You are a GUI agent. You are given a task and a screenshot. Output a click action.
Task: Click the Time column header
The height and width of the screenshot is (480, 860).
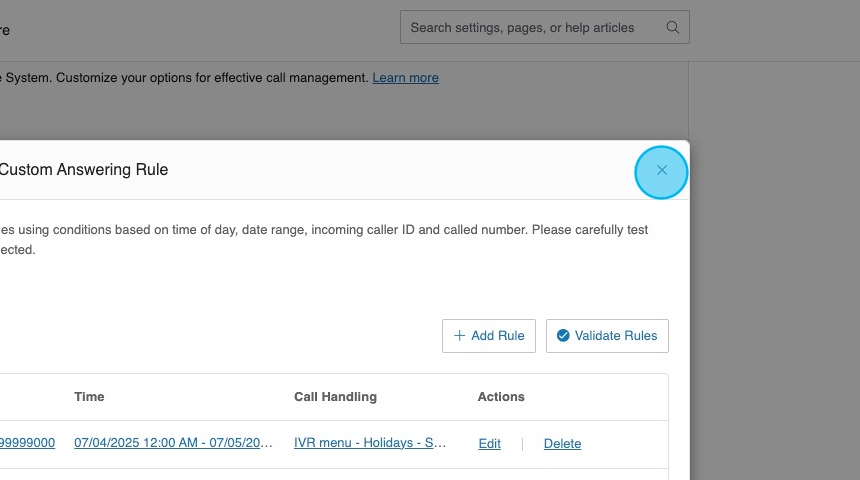coord(89,397)
